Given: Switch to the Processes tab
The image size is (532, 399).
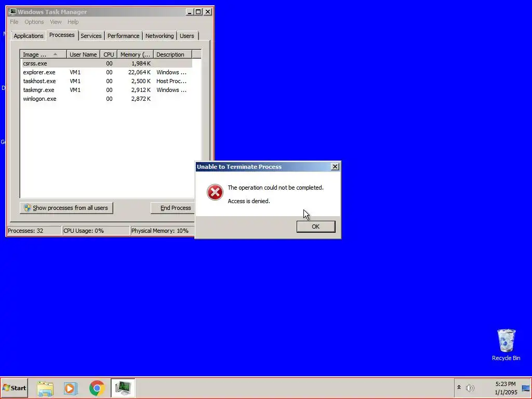Looking at the screenshot, I should click(62, 35).
